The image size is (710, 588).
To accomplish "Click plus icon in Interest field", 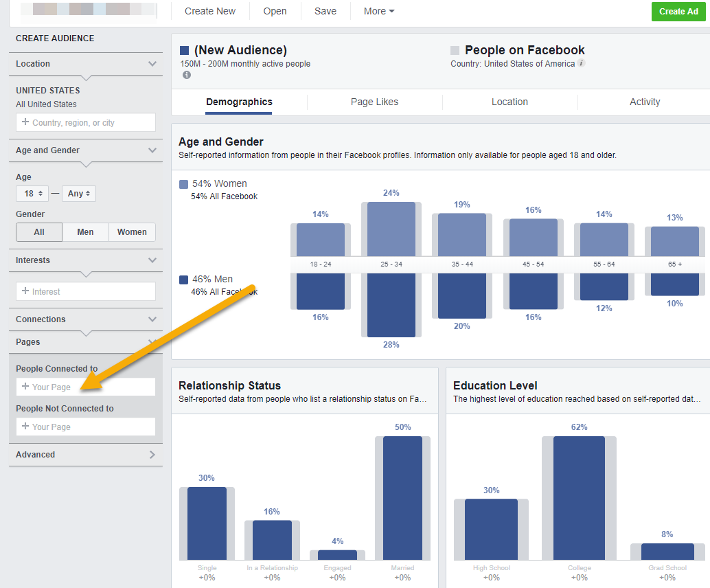I will click(25, 291).
